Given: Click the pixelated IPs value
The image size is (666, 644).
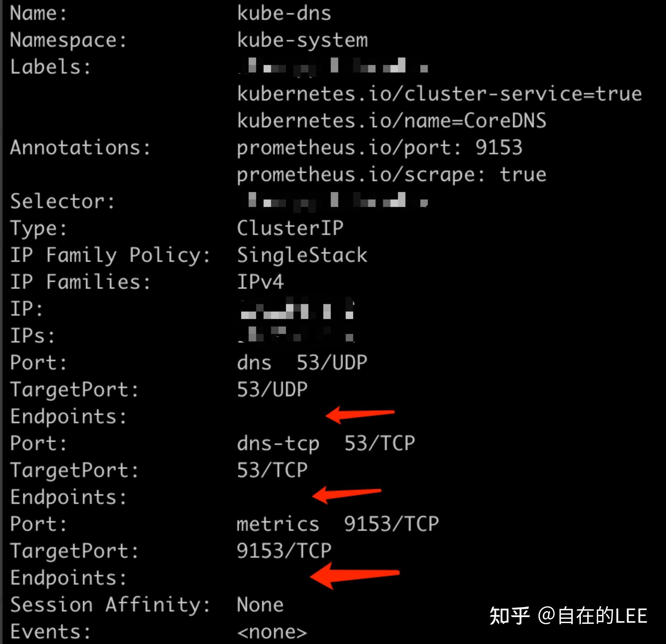Looking at the screenshot, I should 297,334.
